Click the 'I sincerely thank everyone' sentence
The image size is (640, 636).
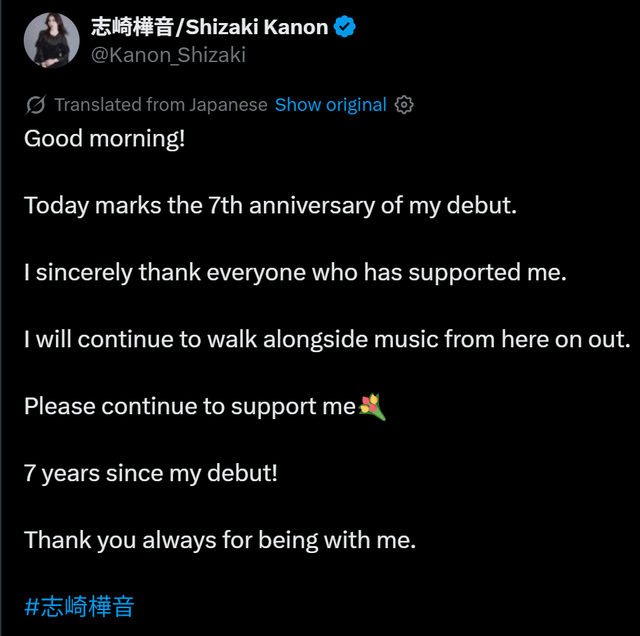[295, 272]
